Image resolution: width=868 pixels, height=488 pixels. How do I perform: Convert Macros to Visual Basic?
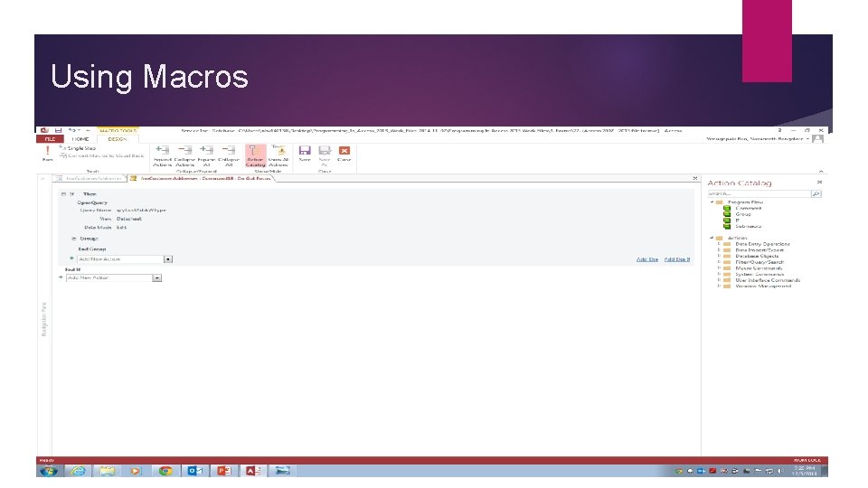pos(102,155)
